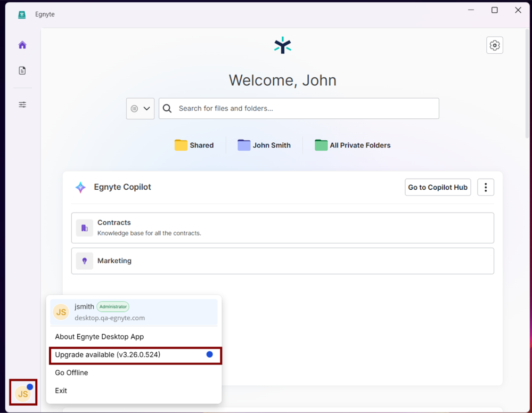532x413 pixels.
Task: Click the Marketing lightbulb icon
Action: point(85,261)
